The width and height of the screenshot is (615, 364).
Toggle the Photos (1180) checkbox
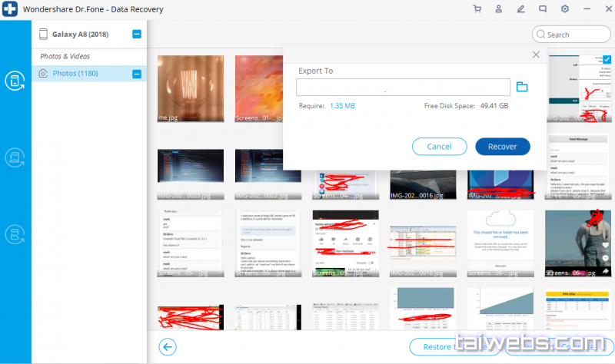[x=137, y=74]
